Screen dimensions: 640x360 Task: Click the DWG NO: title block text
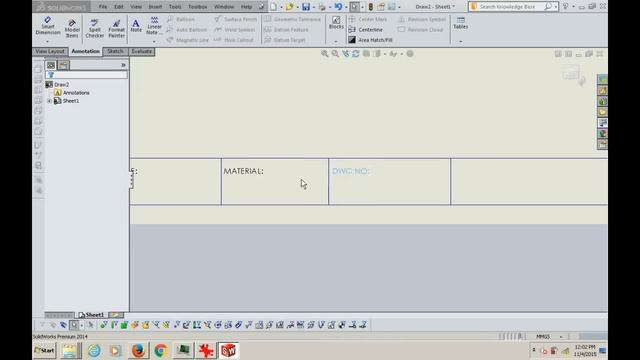pos(351,171)
